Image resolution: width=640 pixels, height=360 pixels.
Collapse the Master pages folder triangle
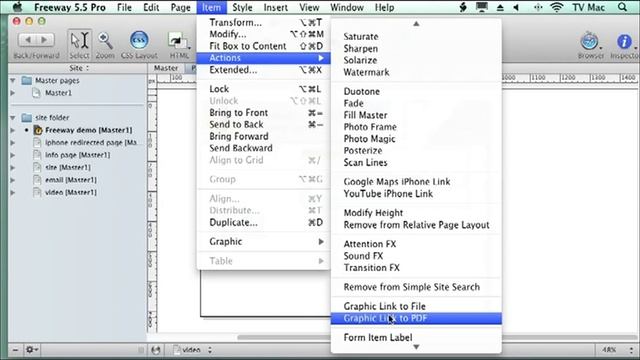(x=13, y=80)
